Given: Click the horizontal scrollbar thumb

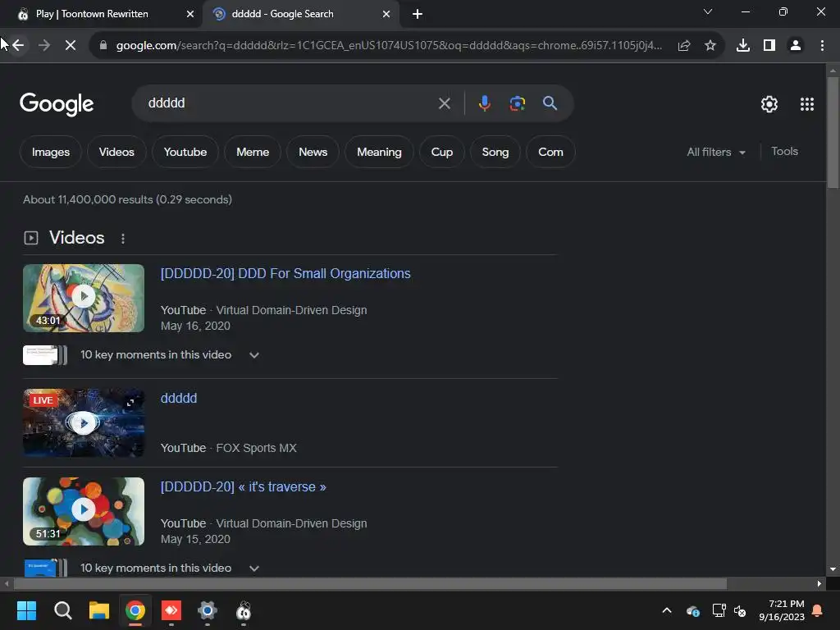Looking at the screenshot, I should pyautogui.click(x=370, y=583).
